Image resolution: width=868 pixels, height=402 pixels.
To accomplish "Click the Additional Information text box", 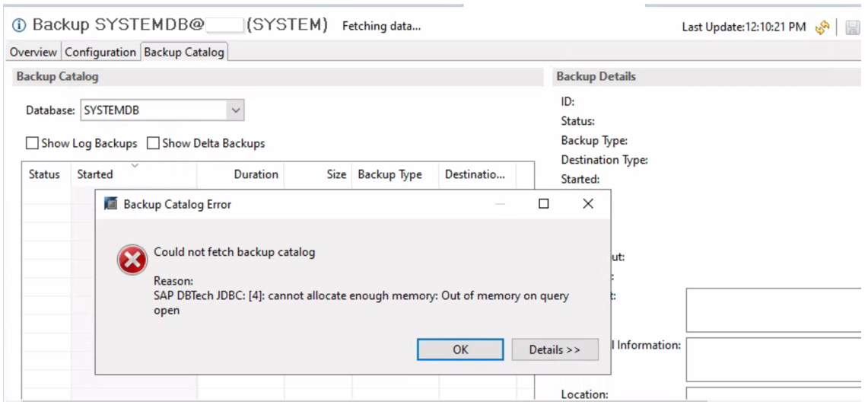I will click(775, 359).
